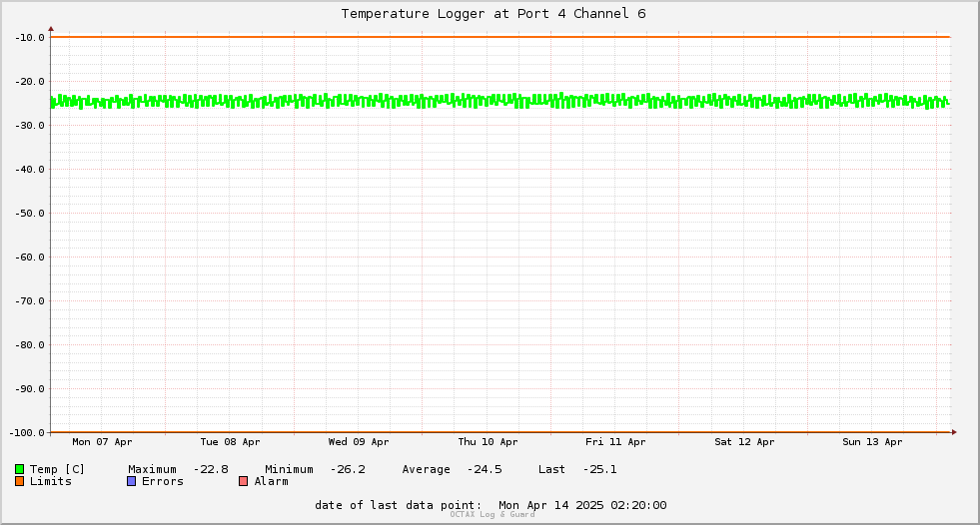Click the -70.0 y-axis label
Screen dimensions: 980x525
point(30,300)
